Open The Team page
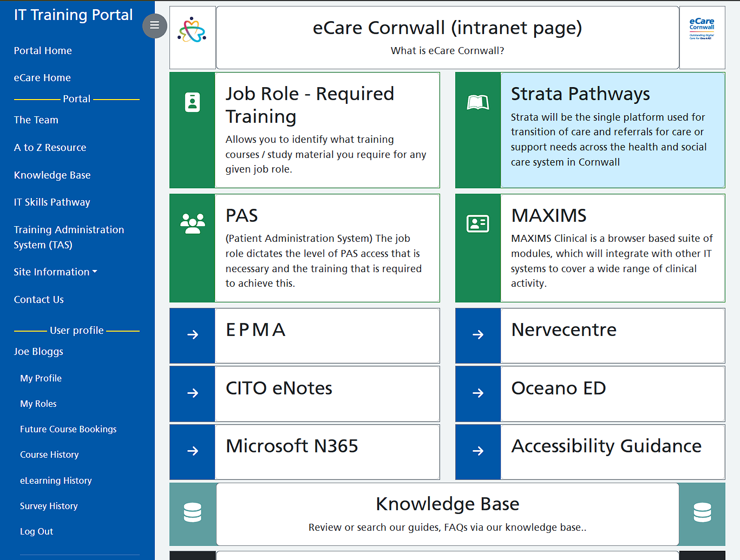Viewport: 740px width, 560px height. click(x=36, y=120)
